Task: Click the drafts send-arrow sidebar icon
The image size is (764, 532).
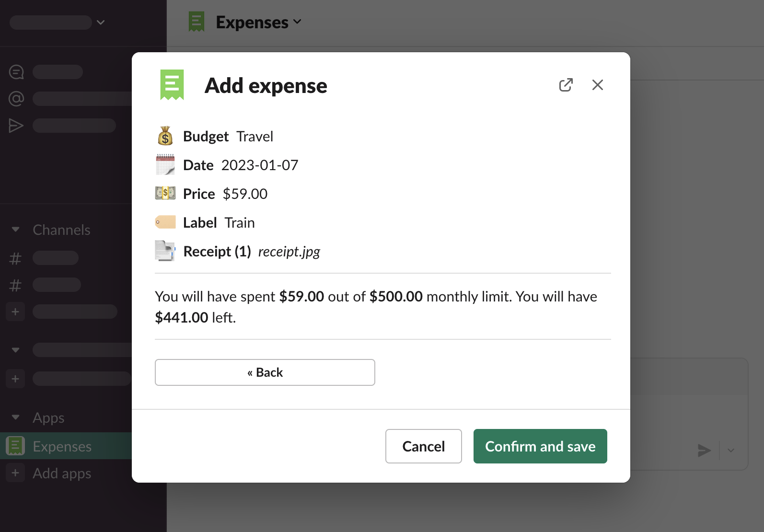Action: pyautogui.click(x=16, y=126)
